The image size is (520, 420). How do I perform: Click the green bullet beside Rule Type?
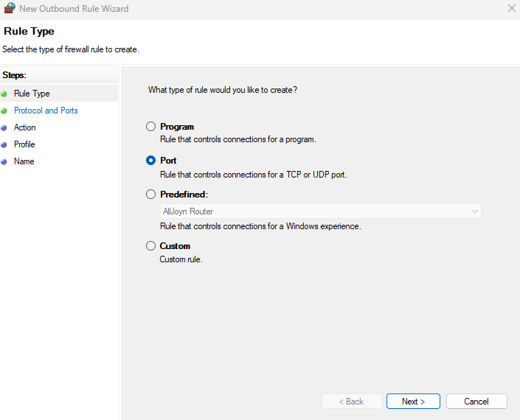(4, 94)
